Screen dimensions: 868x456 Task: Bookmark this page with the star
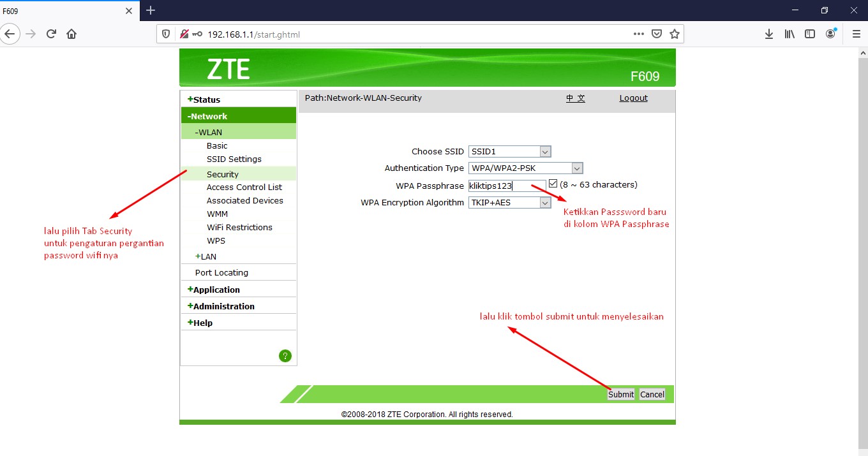[674, 34]
